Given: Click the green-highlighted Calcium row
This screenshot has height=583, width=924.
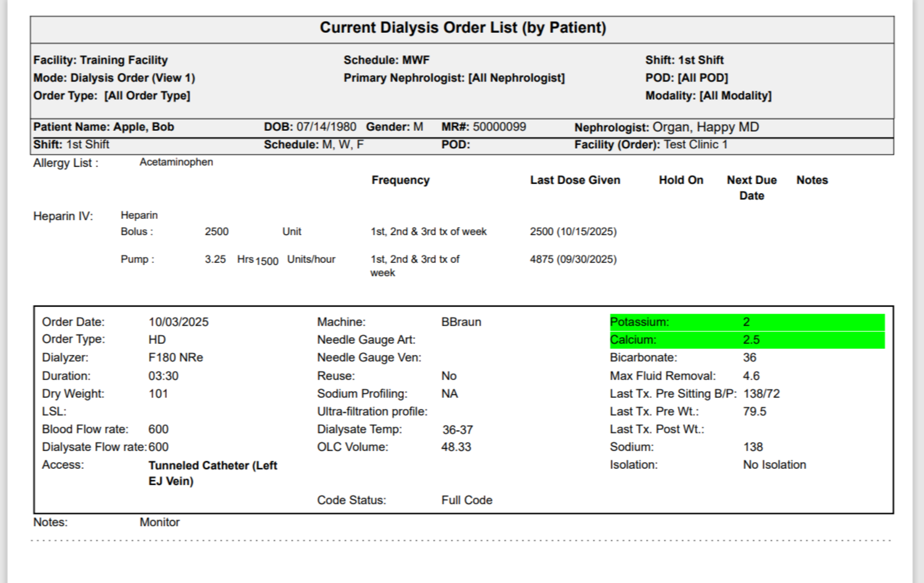Looking at the screenshot, I should 747,340.
